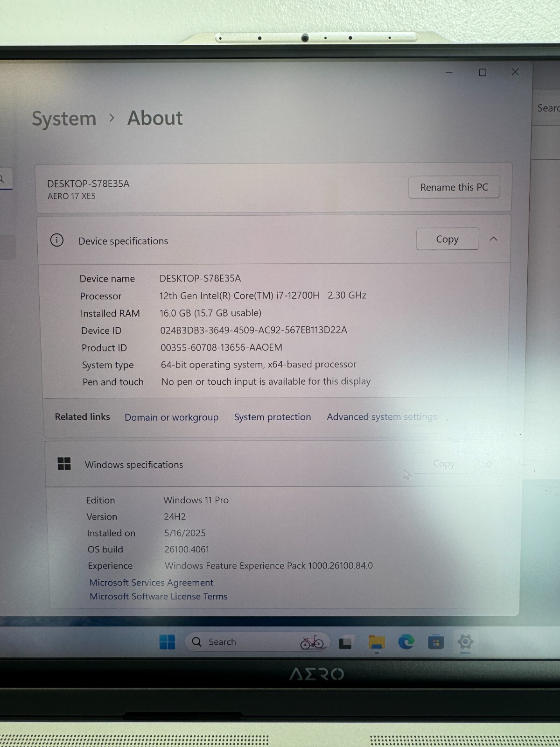Click the AERO 17 XE5 model text

pos(71,196)
